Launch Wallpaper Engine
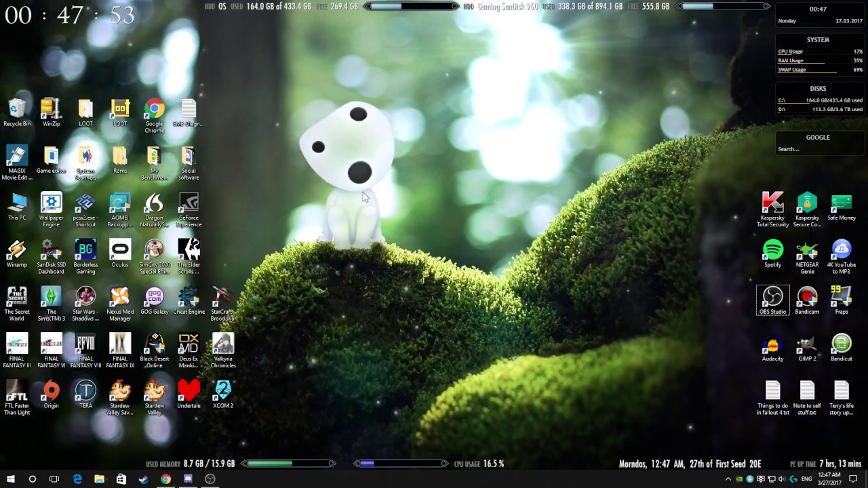 pyautogui.click(x=51, y=210)
